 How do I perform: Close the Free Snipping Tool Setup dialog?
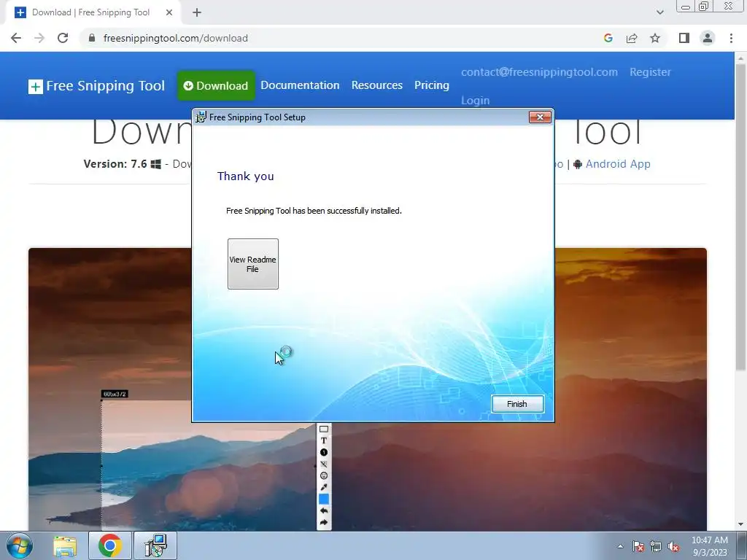(x=540, y=117)
